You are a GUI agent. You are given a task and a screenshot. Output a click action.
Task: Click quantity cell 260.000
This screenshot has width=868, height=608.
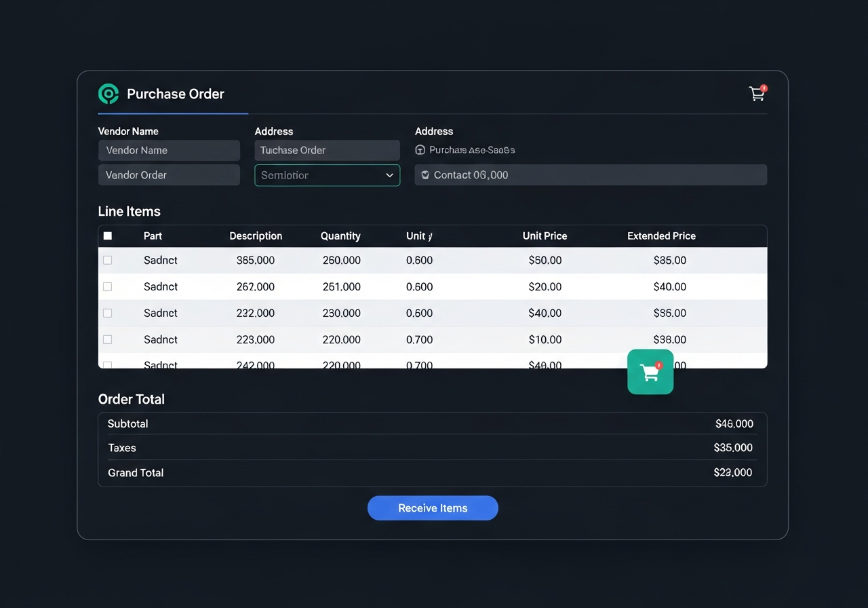click(x=342, y=260)
